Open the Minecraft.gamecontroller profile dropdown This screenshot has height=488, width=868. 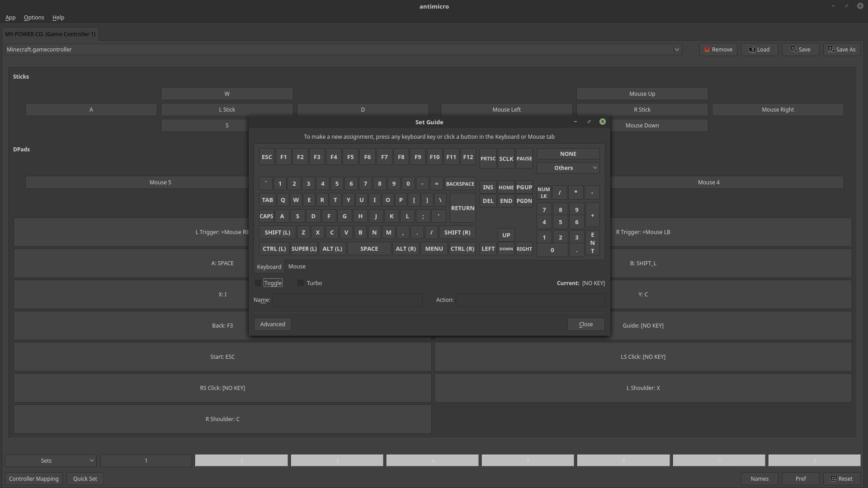pos(677,50)
